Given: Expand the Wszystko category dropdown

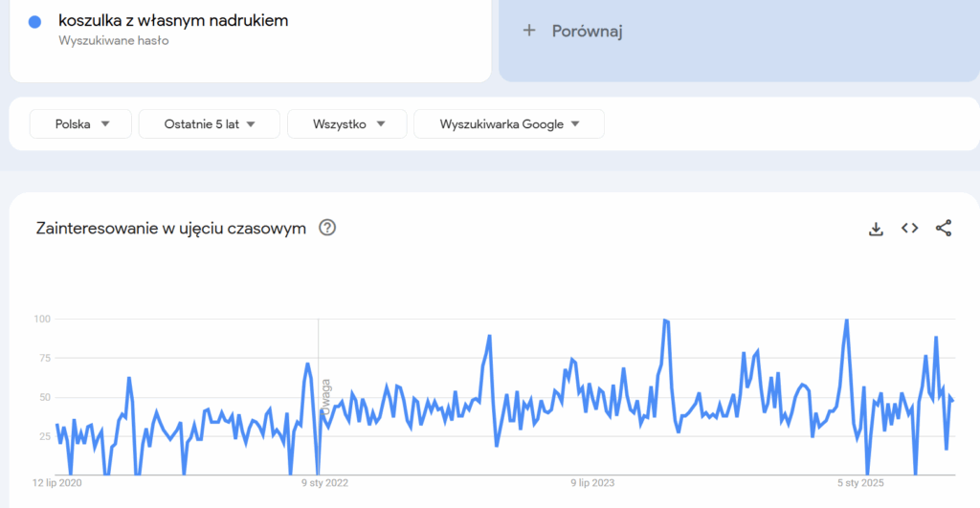Looking at the screenshot, I should pos(346,123).
